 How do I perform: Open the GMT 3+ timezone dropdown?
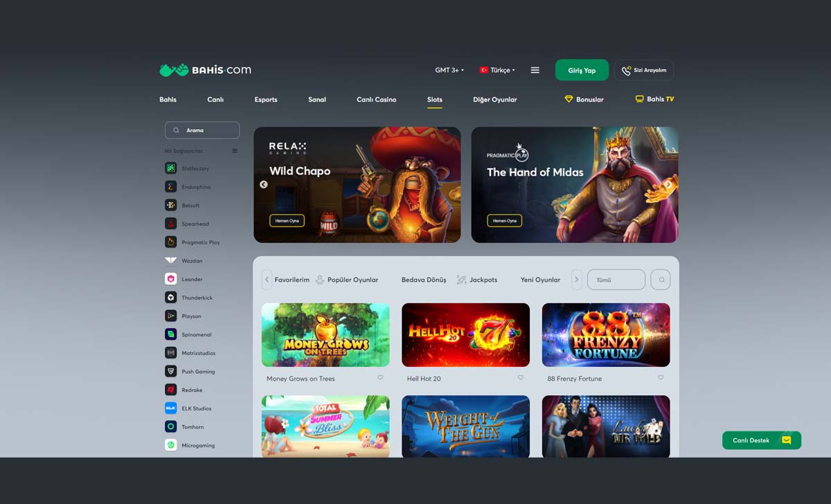449,70
